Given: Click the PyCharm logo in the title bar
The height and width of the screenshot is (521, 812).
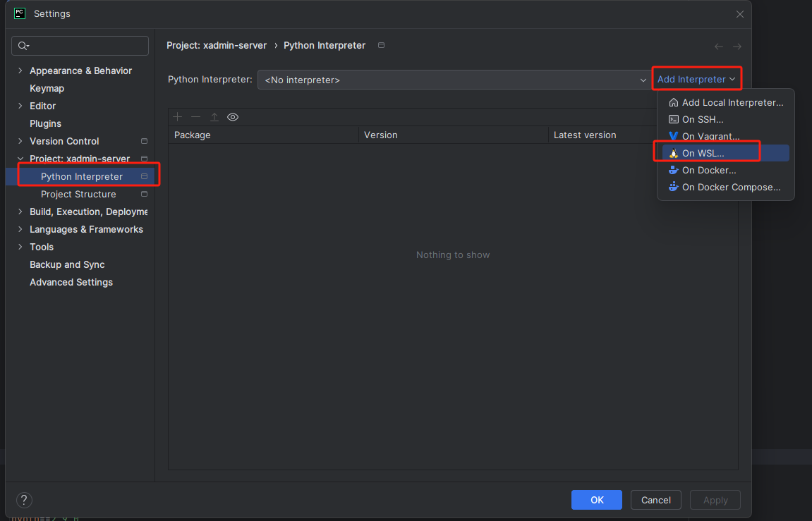Looking at the screenshot, I should (20, 13).
